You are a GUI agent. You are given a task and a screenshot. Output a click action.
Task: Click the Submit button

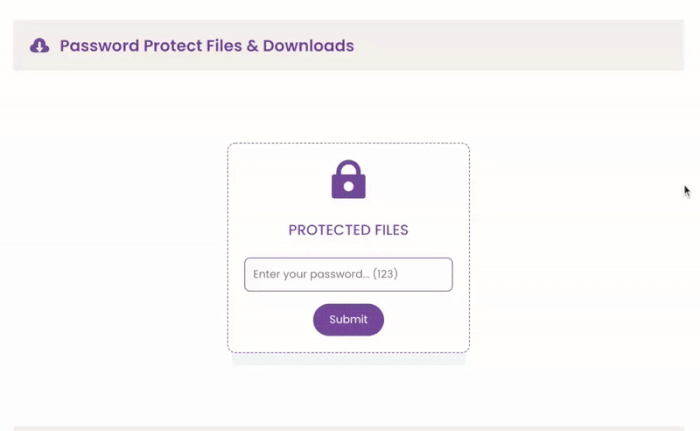pos(348,319)
